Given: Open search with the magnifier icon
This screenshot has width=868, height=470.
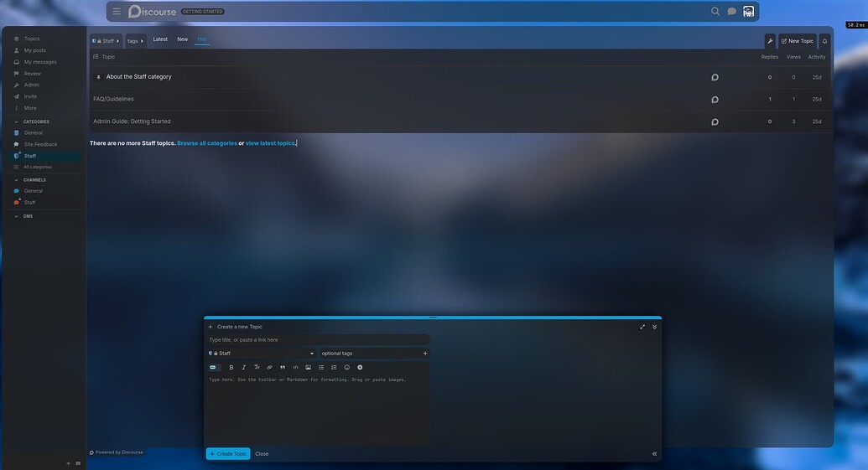Looking at the screenshot, I should pos(715,12).
